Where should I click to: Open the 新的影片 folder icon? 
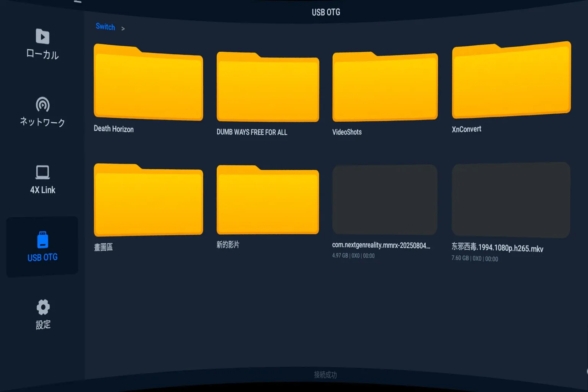pos(268,200)
